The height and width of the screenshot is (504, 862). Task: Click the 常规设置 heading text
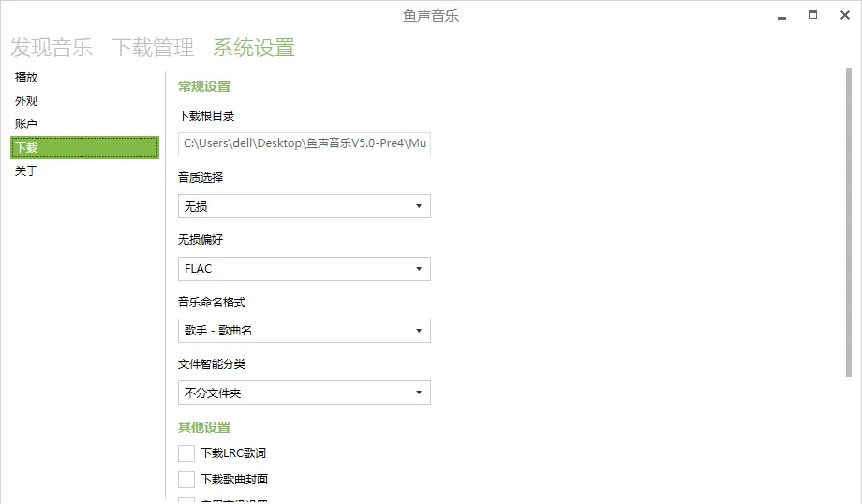(x=204, y=86)
